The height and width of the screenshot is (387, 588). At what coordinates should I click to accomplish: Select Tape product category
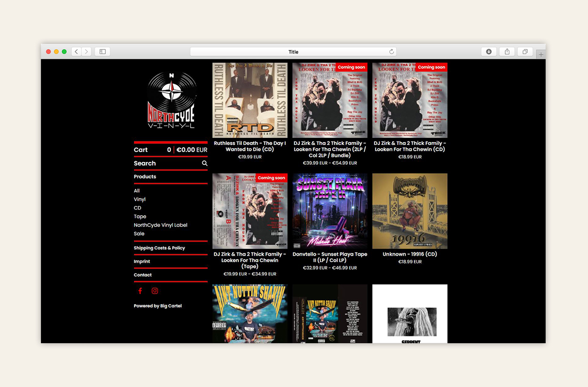click(140, 217)
